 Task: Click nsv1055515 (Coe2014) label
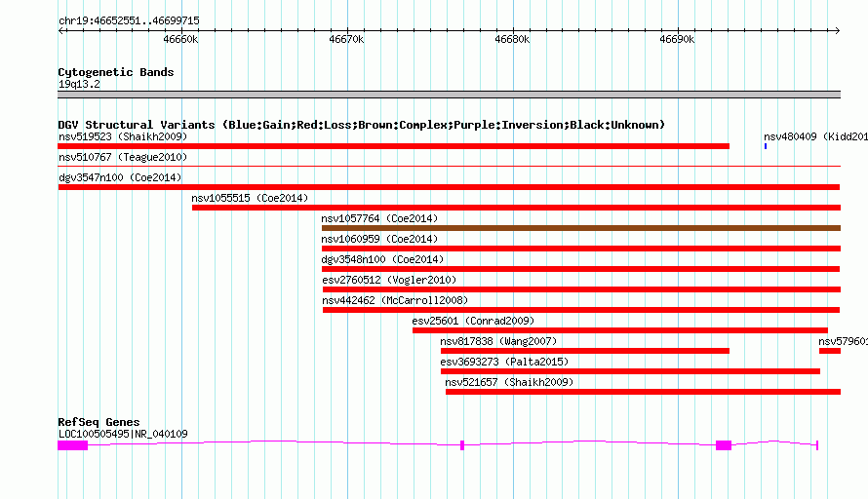(250, 198)
